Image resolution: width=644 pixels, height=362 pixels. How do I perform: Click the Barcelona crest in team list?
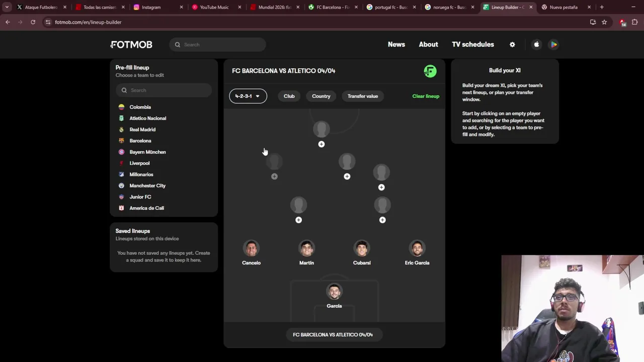[x=121, y=141]
